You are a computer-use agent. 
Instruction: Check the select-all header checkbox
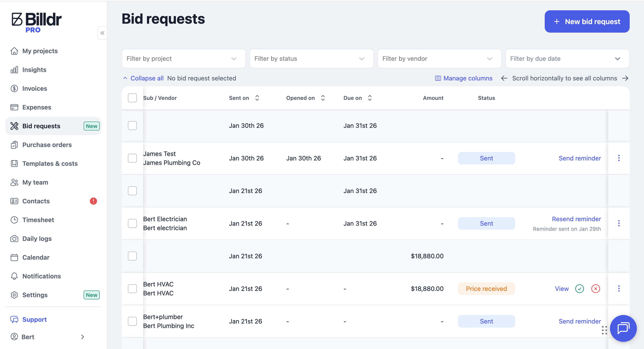(x=132, y=98)
